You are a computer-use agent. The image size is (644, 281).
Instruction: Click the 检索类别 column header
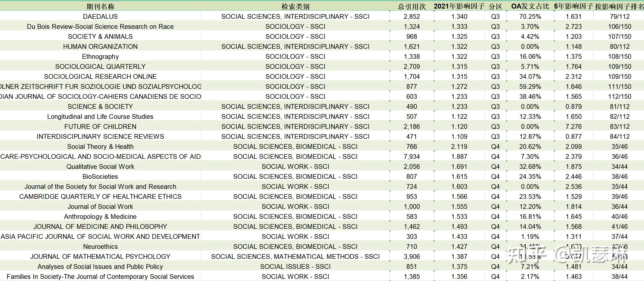tap(295, 6)
